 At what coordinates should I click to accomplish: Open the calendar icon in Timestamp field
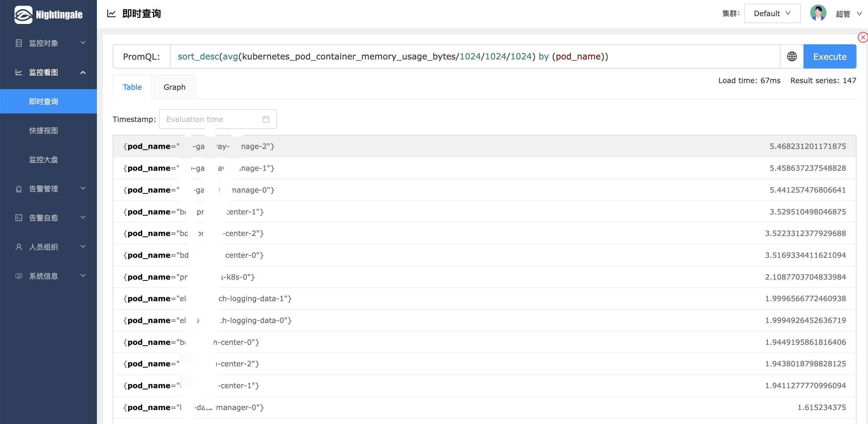pos(266,119)
